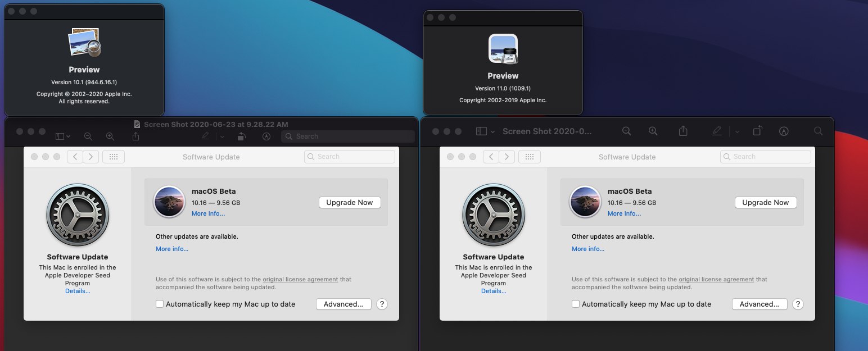The height and width of the screenshot is (351, 868).
Task: Click Software Update gear icon in Screen Shot 2020-0… window
Action: [x=494, y=215]
